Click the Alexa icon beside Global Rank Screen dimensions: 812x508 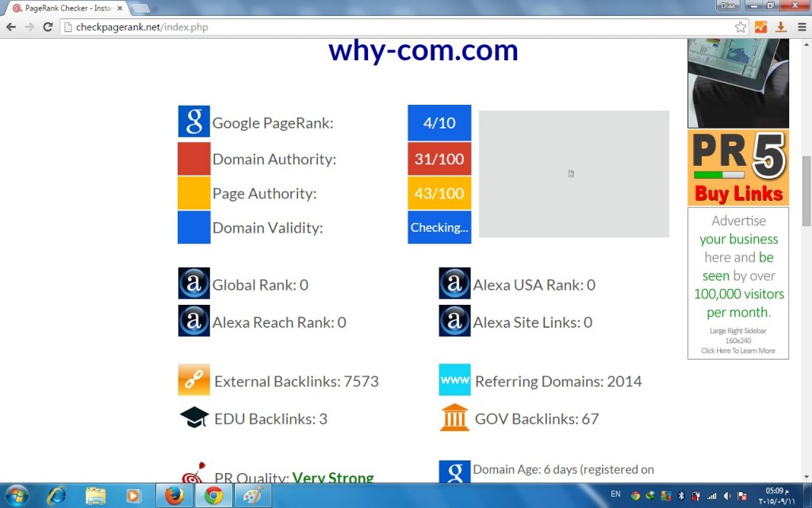(193, 283)
